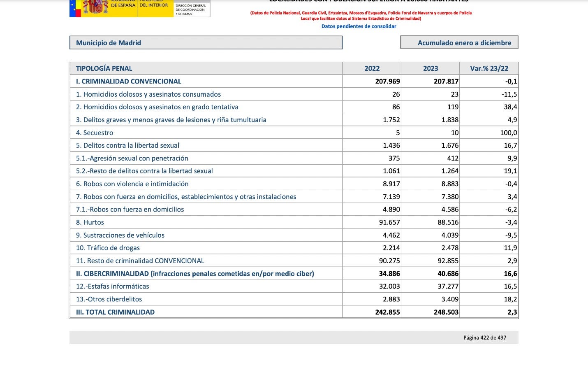Click 'III. TOTAL CRIMINALIDAD' row label
The width and height of the screenshot is (588, 373).
pyautogui.click(x=115, y=312)
